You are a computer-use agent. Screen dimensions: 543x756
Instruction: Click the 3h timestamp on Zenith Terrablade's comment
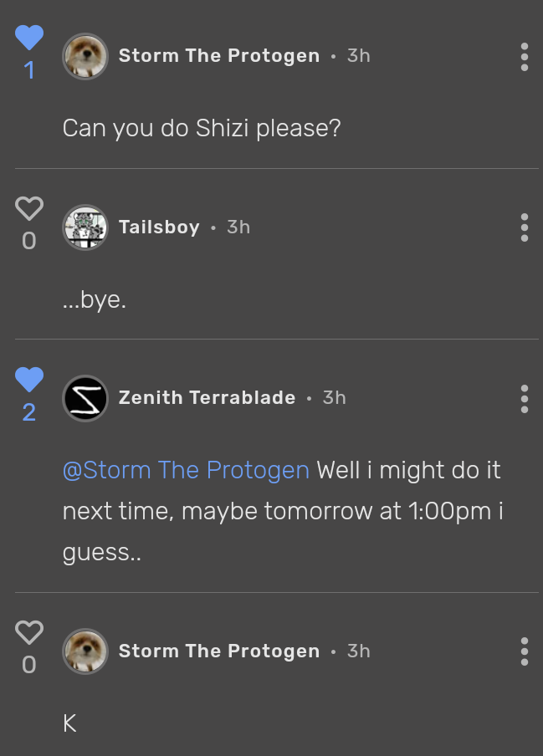tap(335, 398)
